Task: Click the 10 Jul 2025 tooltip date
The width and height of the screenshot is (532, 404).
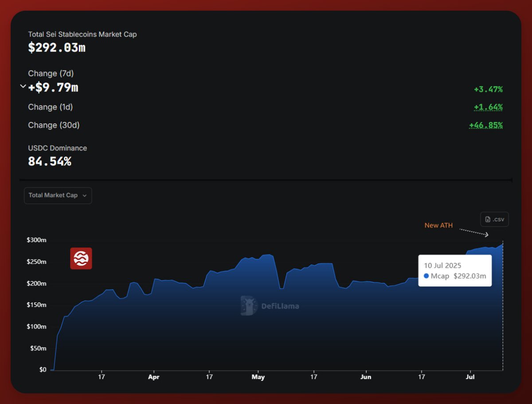Action: tap(442, 266)
